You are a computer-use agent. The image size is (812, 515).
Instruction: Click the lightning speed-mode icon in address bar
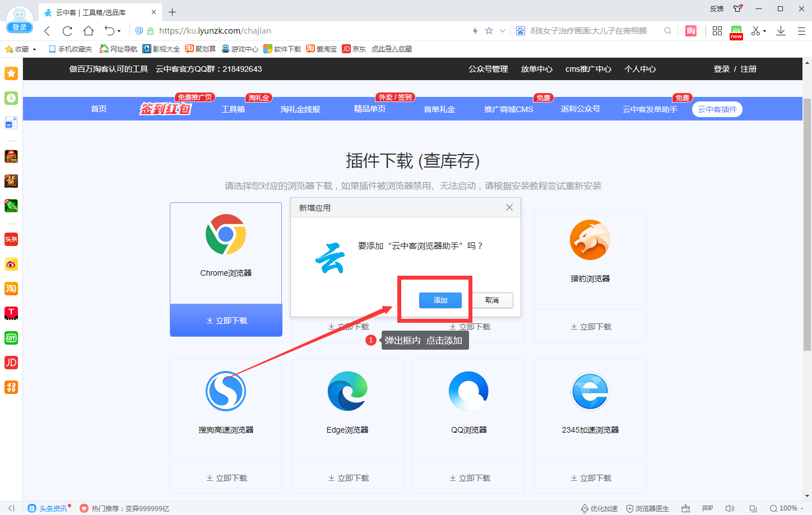tap(475, 31)
